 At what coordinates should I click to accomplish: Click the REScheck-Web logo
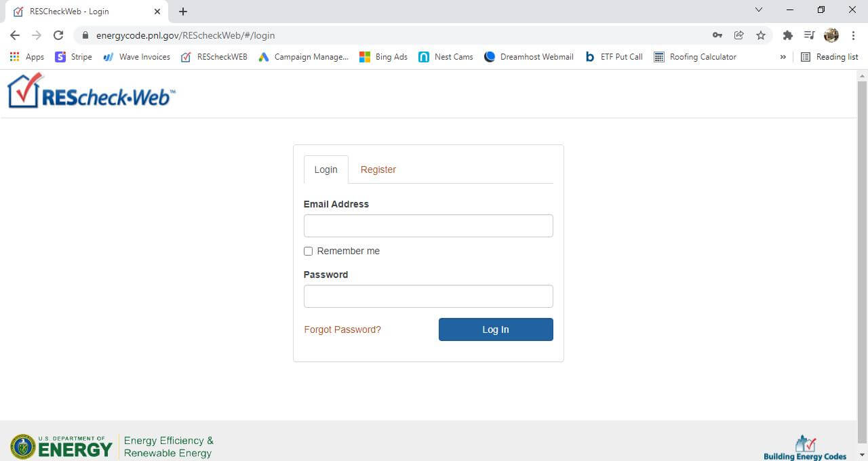pos(91,92)
